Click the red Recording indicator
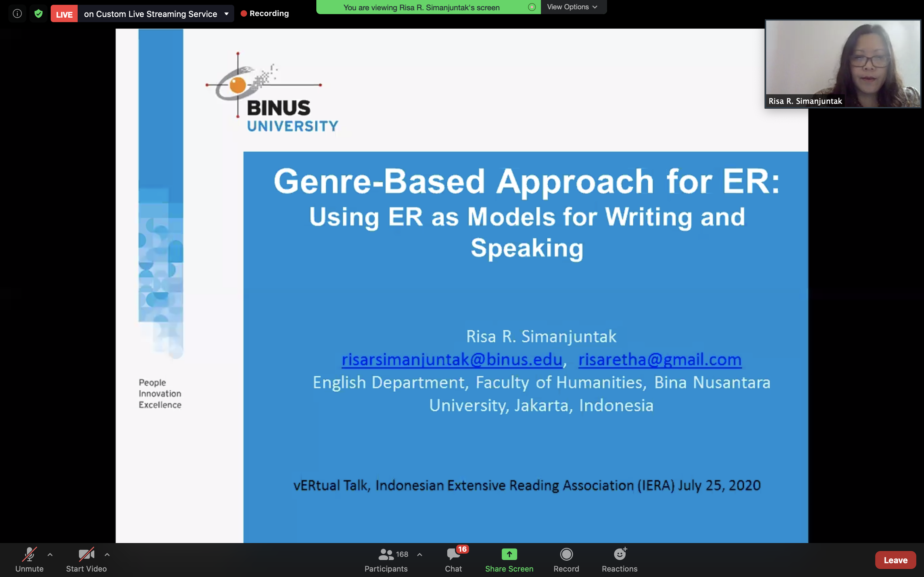Screen dimensions: 924x577 click(x=265, y=14)
